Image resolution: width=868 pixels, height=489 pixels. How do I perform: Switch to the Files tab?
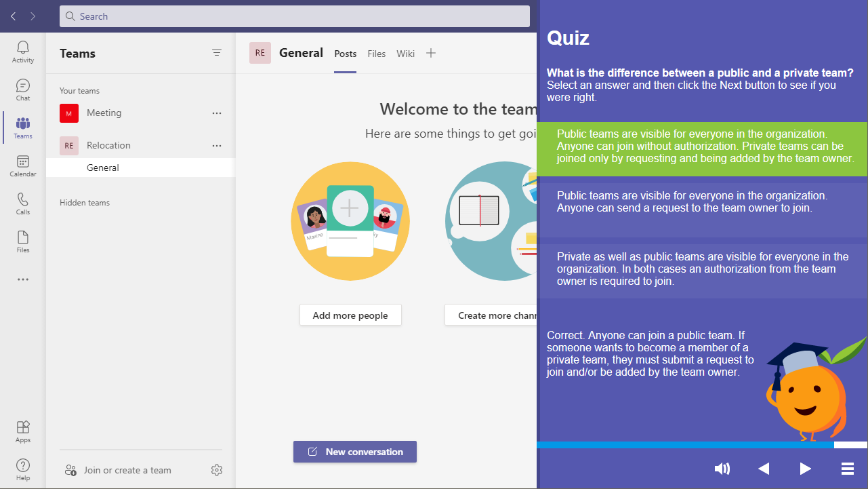pos(377,54)
